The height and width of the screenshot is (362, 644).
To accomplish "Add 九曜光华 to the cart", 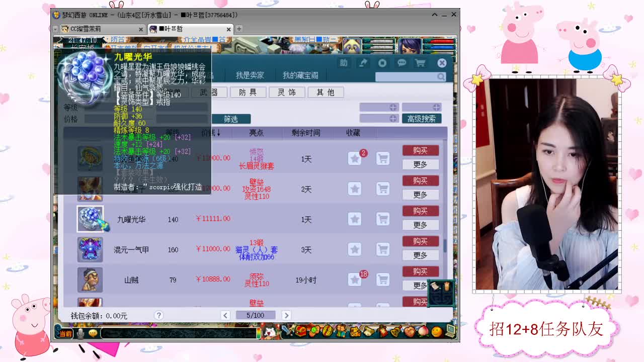I will coord(383,219).
